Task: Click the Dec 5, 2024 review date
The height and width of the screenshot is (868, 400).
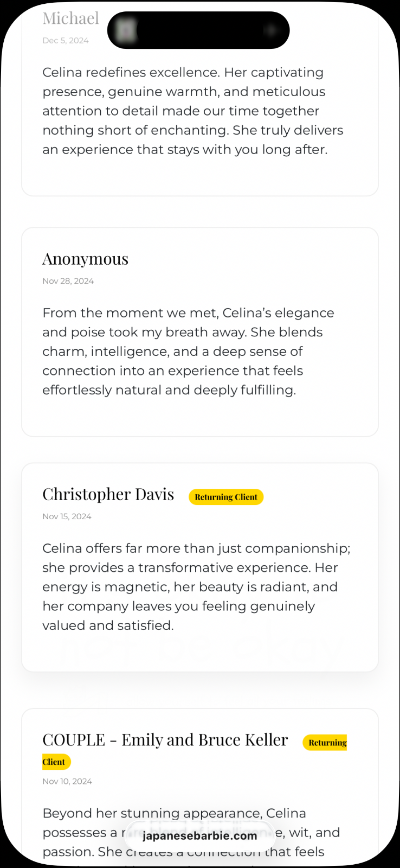Action: pos(66,41)
